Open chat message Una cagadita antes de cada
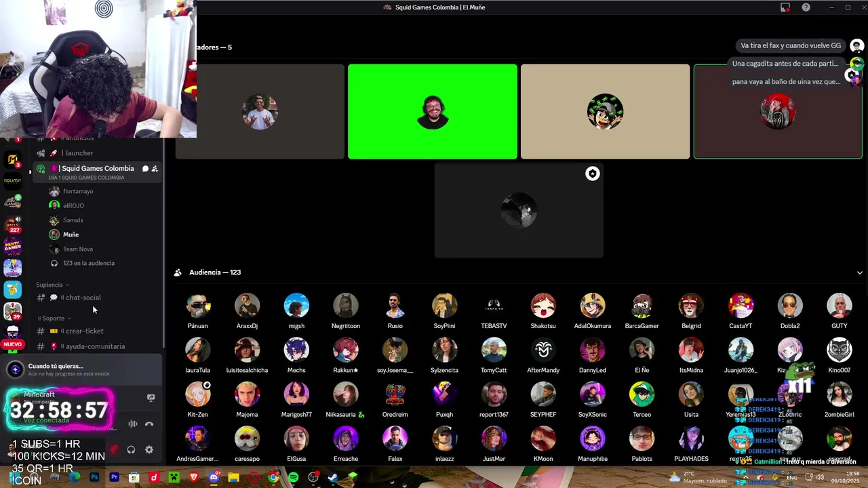This screenshot has height=488, width=868. [x=785, y=64]
